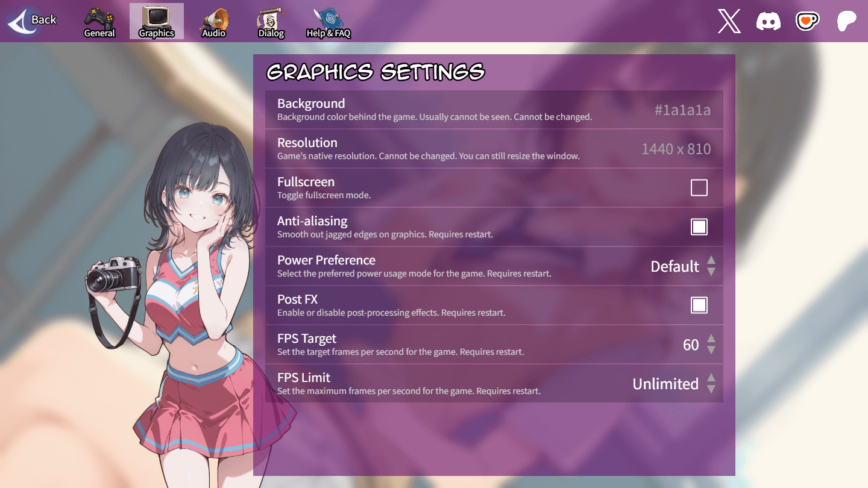Click the "Smooth out jagged edges" description text

[x=385, y=234]
